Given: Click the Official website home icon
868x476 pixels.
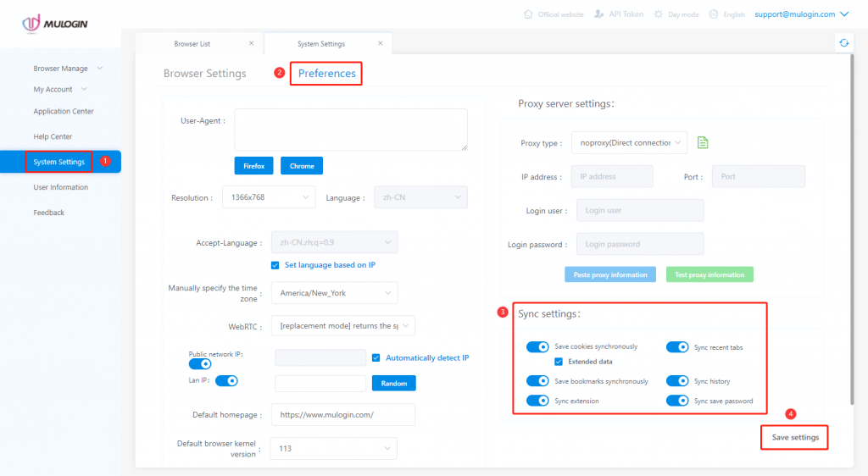Looking at the screenshot, I should click(528, 14).
